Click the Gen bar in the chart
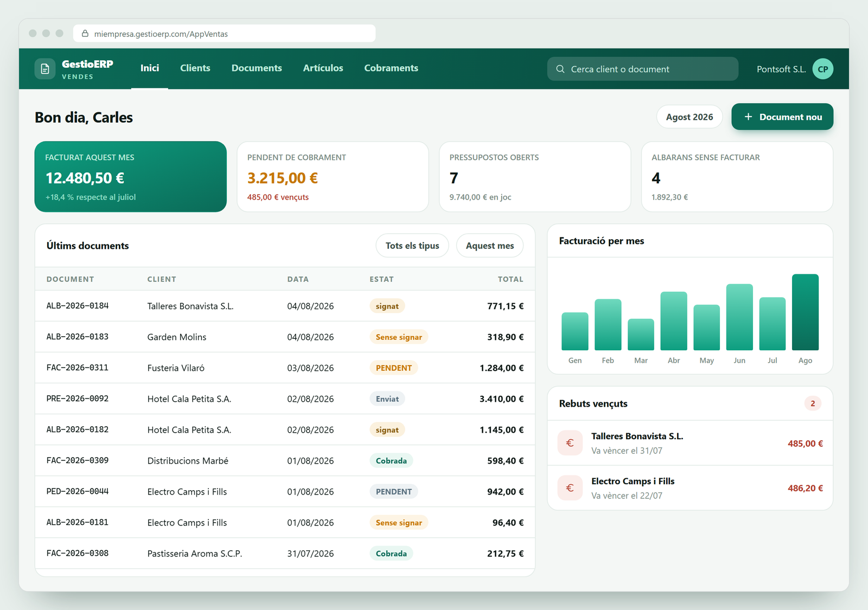This screenshot has width=868, height=610. point(575,331)
